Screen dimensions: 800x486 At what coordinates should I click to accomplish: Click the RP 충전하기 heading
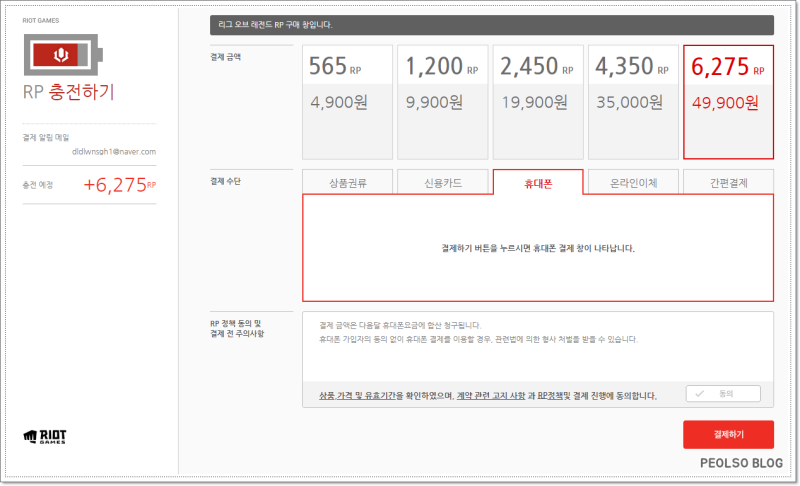[69, 92]
